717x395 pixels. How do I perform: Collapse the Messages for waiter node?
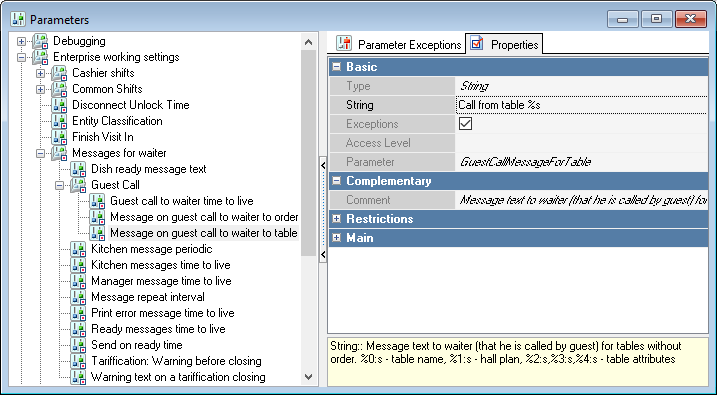point(40,153)
